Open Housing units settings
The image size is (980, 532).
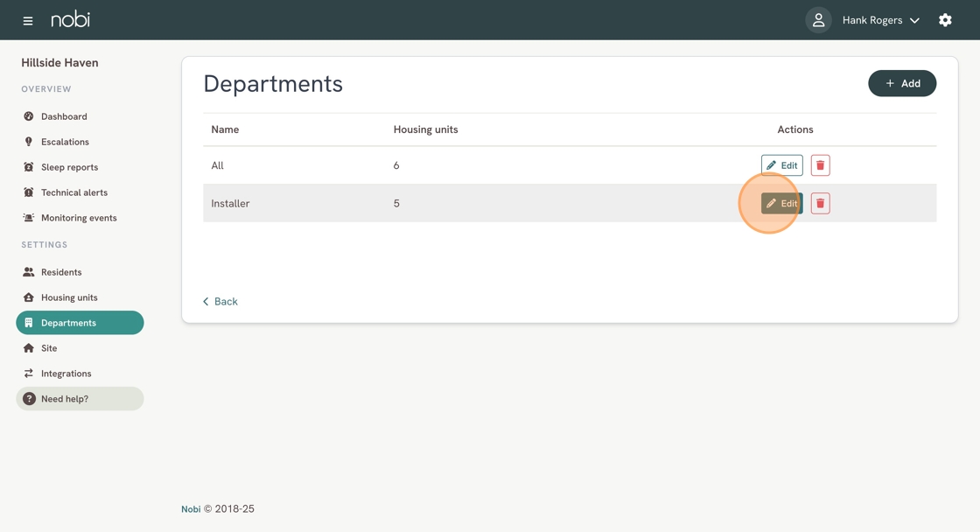coord(69,297)
